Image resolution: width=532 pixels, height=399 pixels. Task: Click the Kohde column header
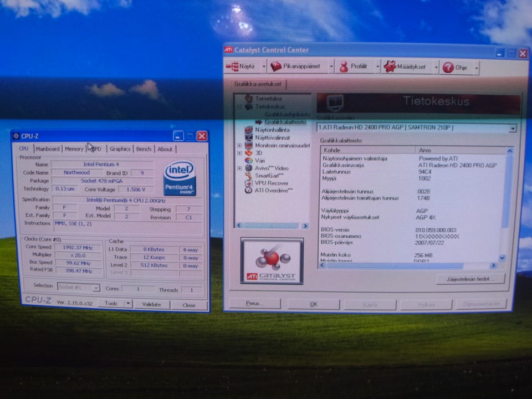coord(368,150)
